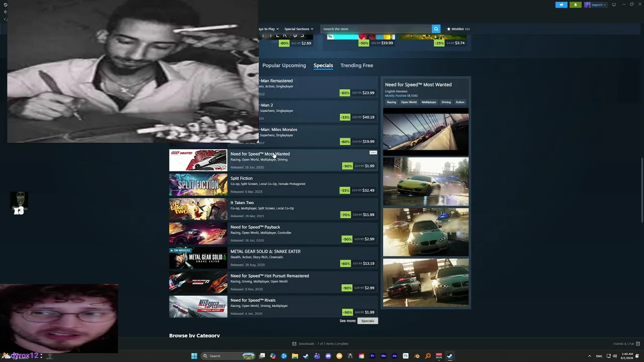Click the blue announcements megaphone icon

[561, 5]
